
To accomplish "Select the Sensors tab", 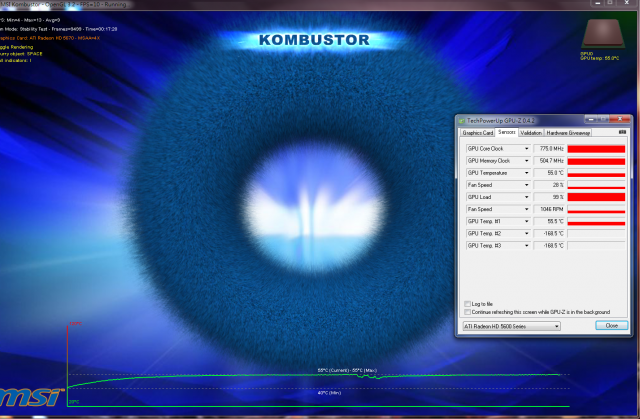I will [507, 132].
